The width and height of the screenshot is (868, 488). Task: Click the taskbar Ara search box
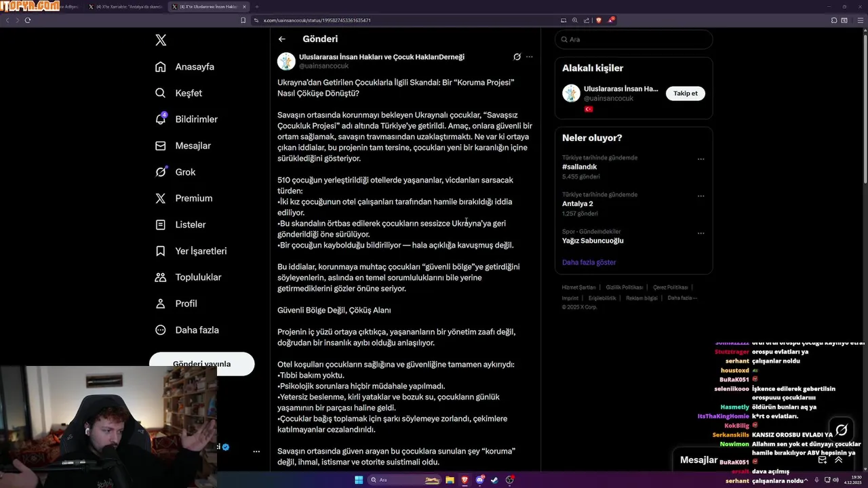tap(406, 480)
